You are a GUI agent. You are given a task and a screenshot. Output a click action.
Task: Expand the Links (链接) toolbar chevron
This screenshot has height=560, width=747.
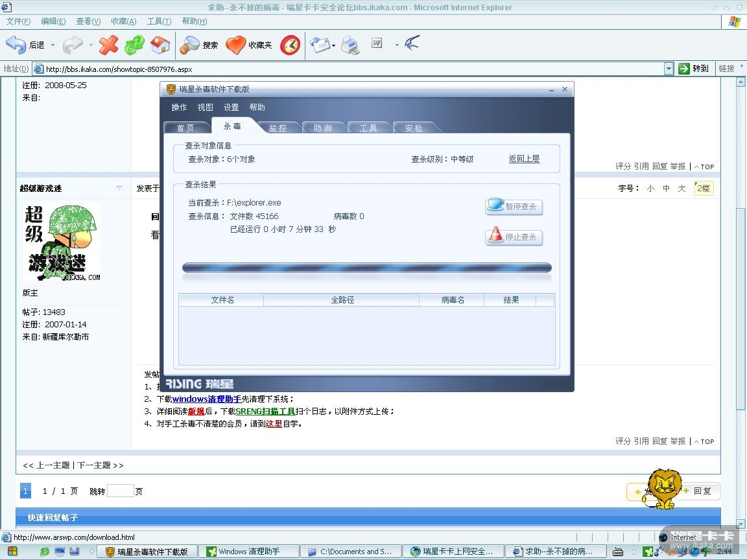point(742,67)
